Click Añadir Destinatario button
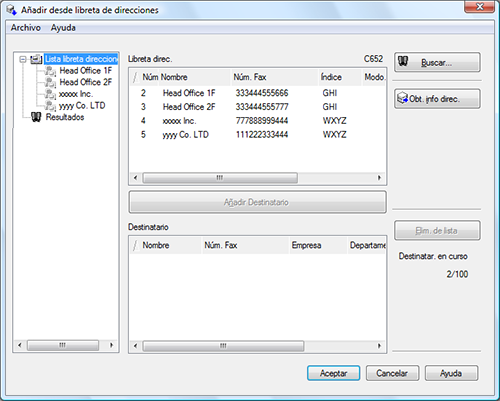Image resolution: width=500 pixels, height=401 pixels. 257,202
